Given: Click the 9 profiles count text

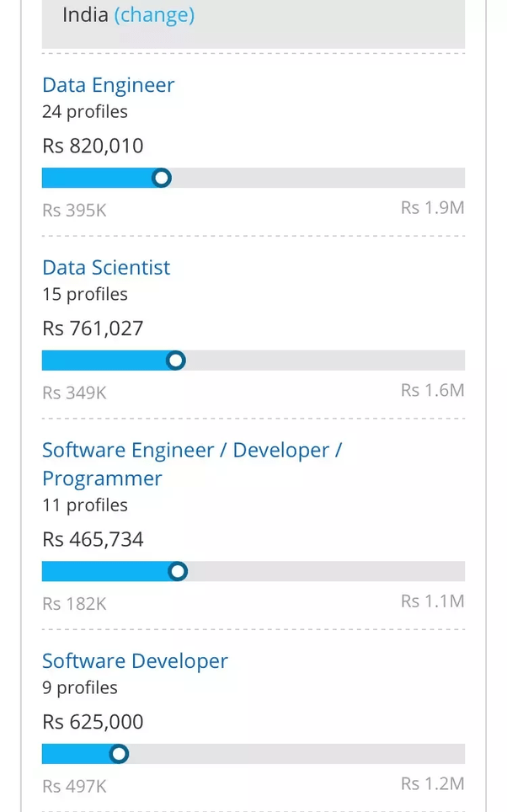Looking at the screenshot, I should coord(80,688).
